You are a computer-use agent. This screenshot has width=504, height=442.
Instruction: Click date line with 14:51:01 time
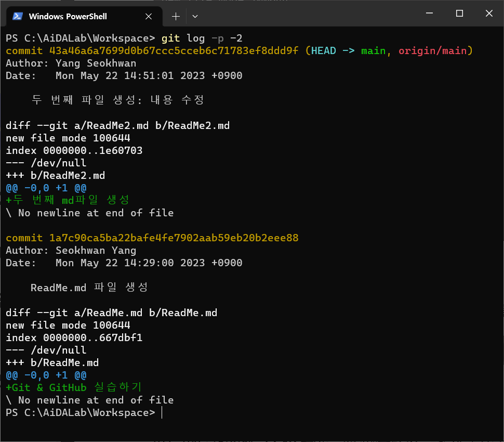[x=124, y=76]
